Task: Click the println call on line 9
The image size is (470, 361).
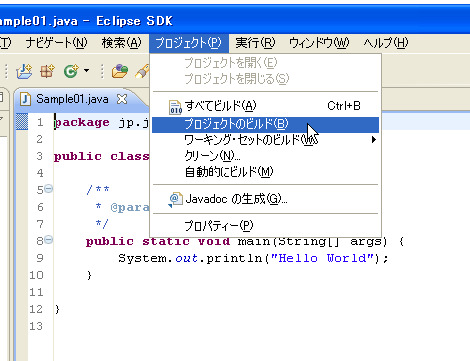Action: tap(234, 258)
